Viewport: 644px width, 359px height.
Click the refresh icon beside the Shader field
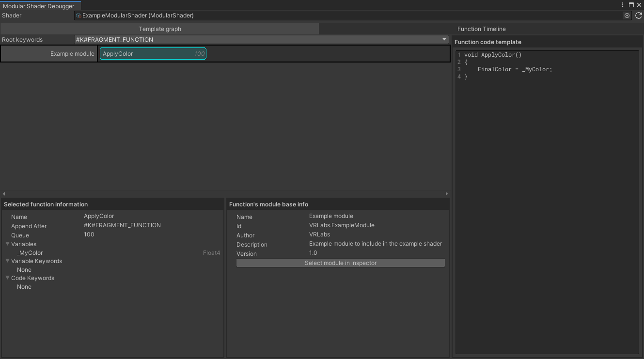[x=638, y=16]
